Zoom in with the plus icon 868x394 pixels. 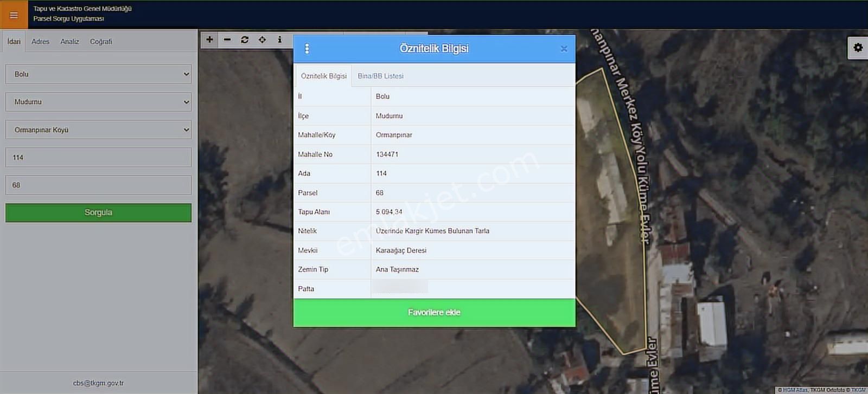coord(209,40)
